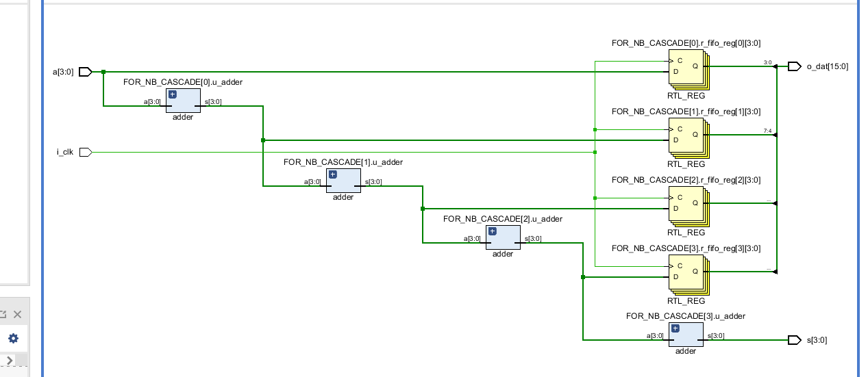The image size is (868, 377).
Task: Select the a[3:0] input port symbol
Action: coord(86,72)
